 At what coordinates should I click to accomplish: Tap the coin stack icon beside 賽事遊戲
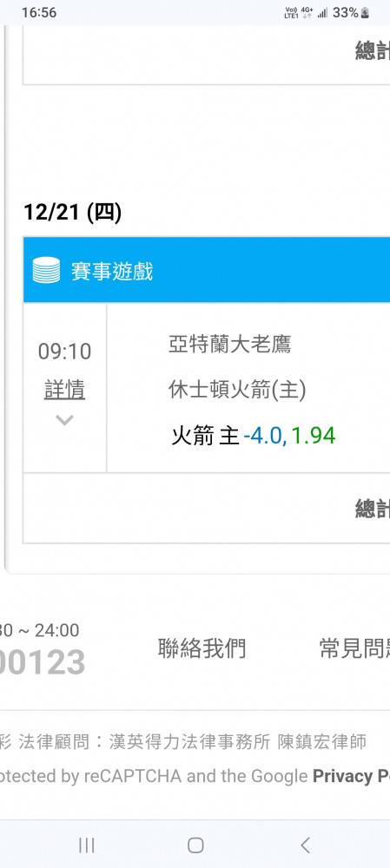pos(46,271)
